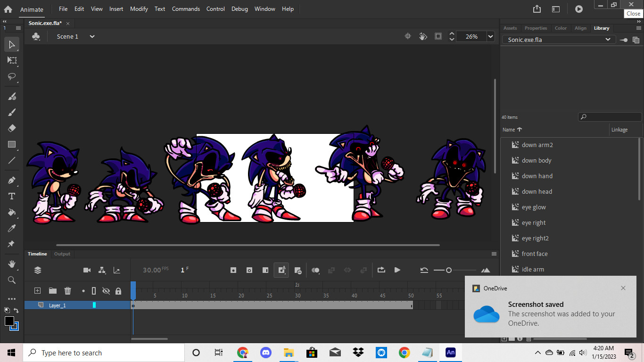Open the zoom percentage dropdown showing 26%

pos(490,36)
